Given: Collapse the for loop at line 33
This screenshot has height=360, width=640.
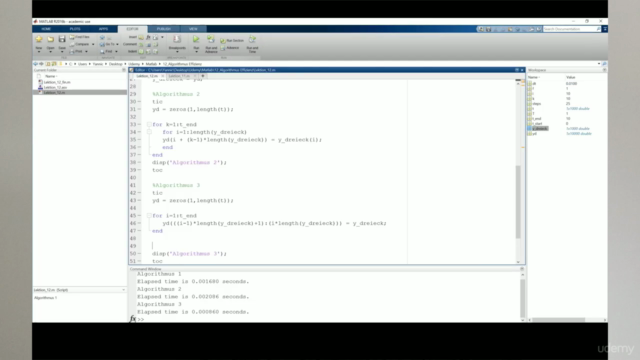Looking at the screenshot, I should pos(149,124).
